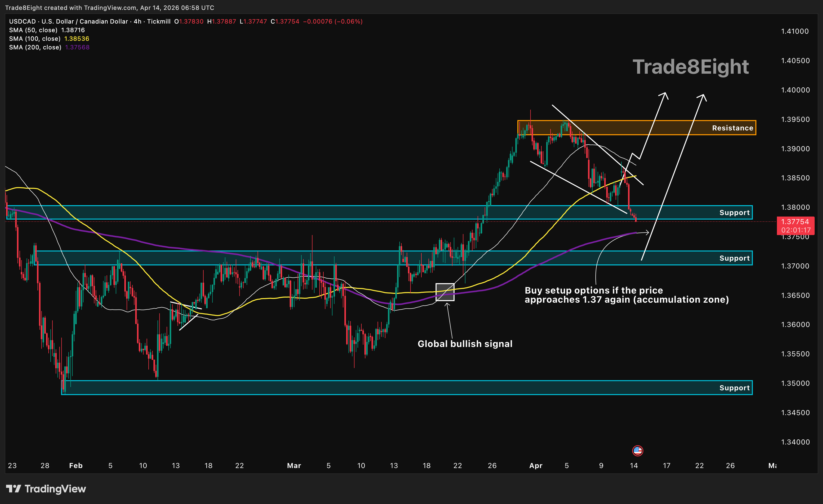Click the Resistance zone label
823x504 pixels.
[x=733, y=128]
